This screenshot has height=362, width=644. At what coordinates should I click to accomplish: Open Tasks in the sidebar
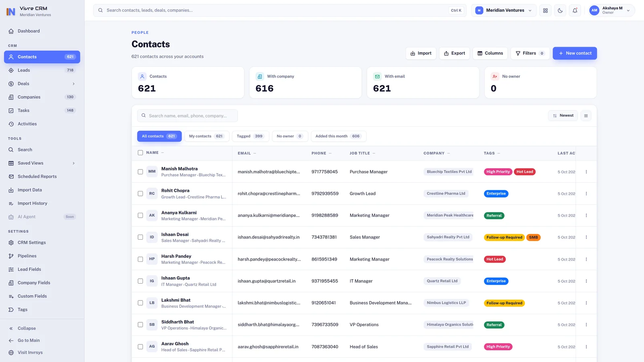coord(42,110)
